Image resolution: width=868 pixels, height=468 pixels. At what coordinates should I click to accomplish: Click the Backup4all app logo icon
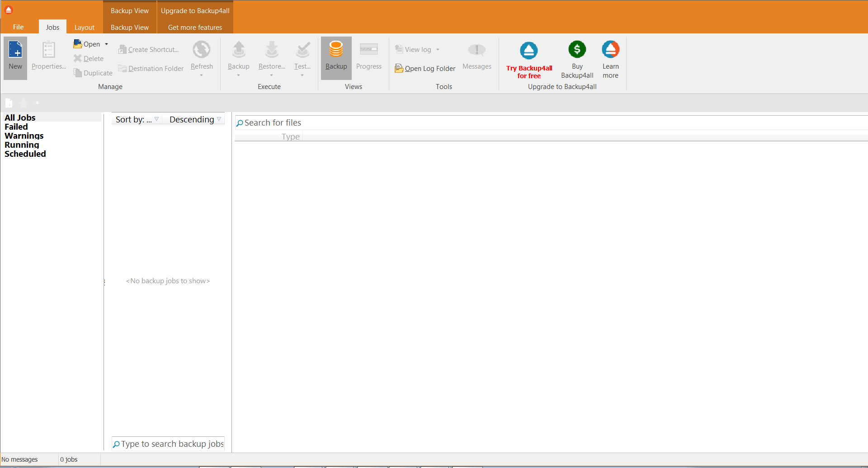9,9
